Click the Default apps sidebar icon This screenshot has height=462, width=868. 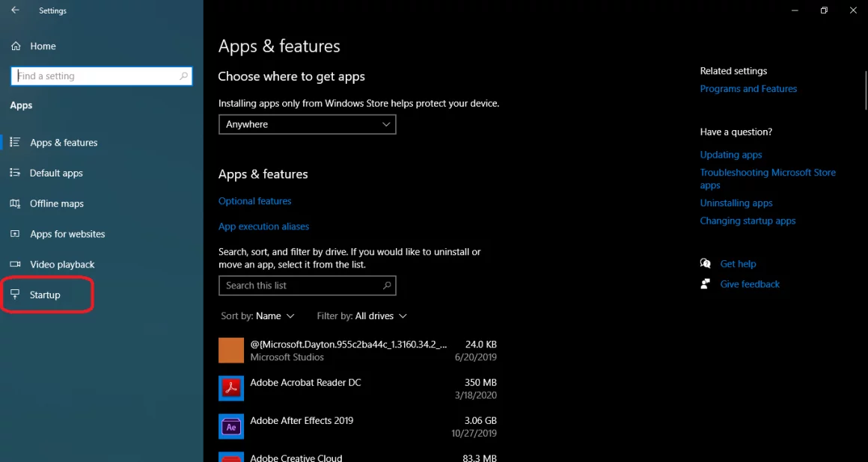16,173
